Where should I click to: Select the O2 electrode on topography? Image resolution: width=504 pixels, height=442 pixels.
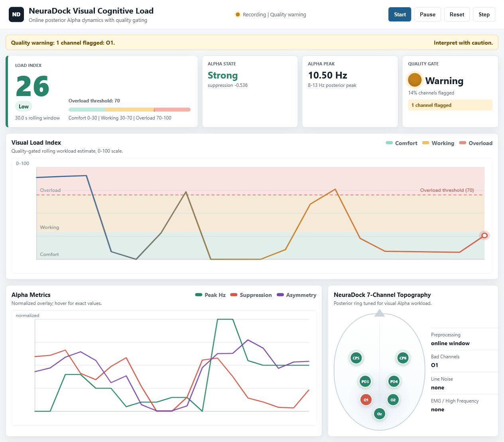click(393, 400)
